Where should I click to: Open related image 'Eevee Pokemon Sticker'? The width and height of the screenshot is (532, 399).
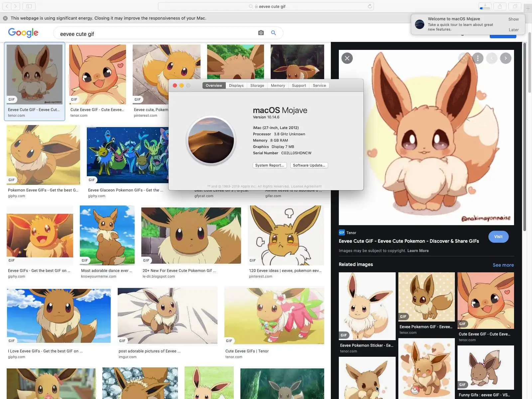pos(367,306)
